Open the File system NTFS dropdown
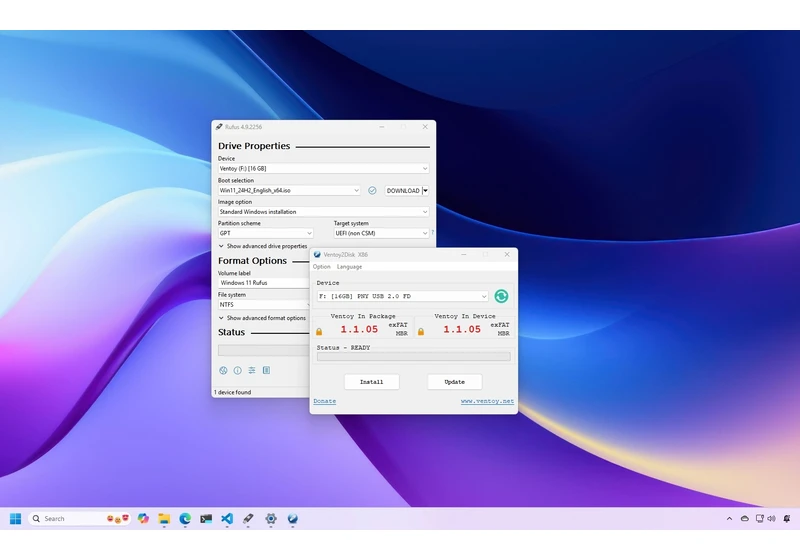Viewport: 800px width, 560px height. click(x=264, y=304)
